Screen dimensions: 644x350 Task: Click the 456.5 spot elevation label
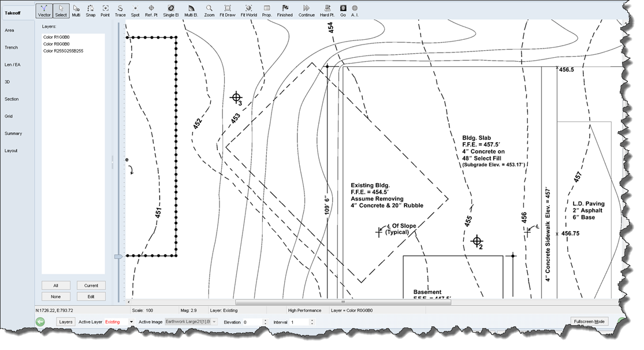[566, 70]
